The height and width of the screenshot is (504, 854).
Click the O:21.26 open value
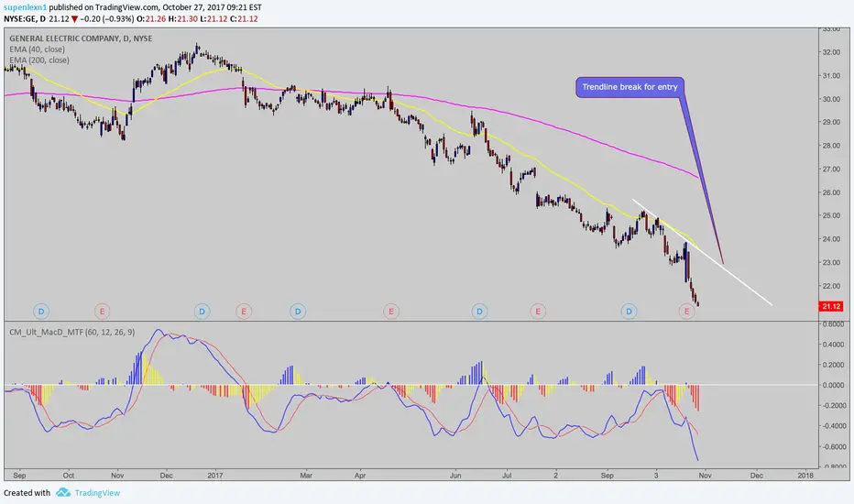[x=151, y=19]
